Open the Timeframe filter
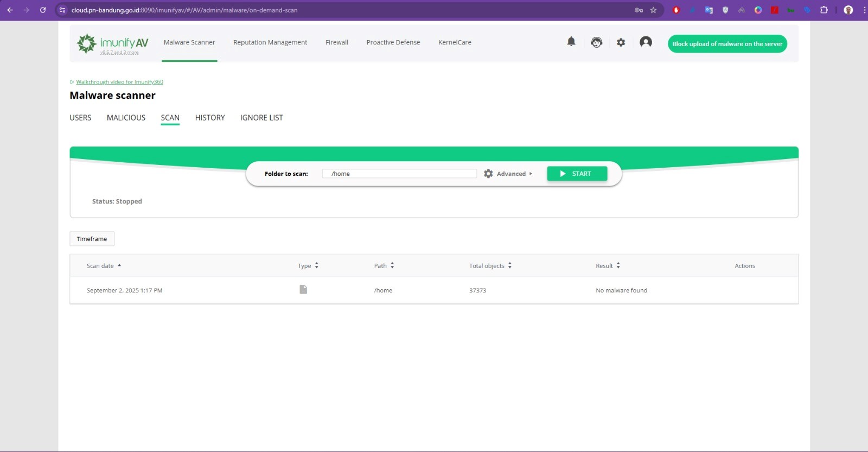 coord(92,239)
